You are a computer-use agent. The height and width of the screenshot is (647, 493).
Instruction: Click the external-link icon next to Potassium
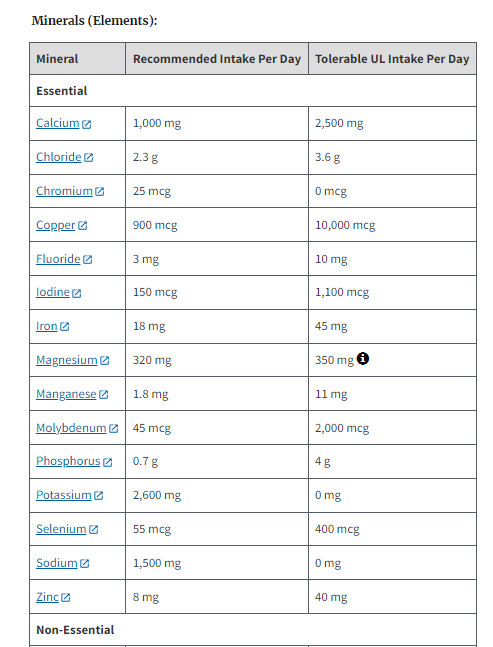(x=99, y=496)
